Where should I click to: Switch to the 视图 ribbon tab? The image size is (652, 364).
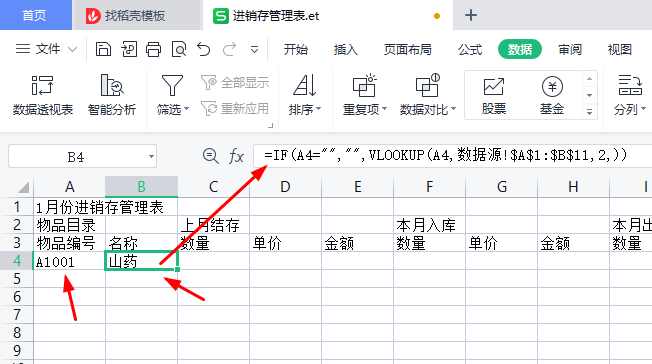tap(620, 50)
